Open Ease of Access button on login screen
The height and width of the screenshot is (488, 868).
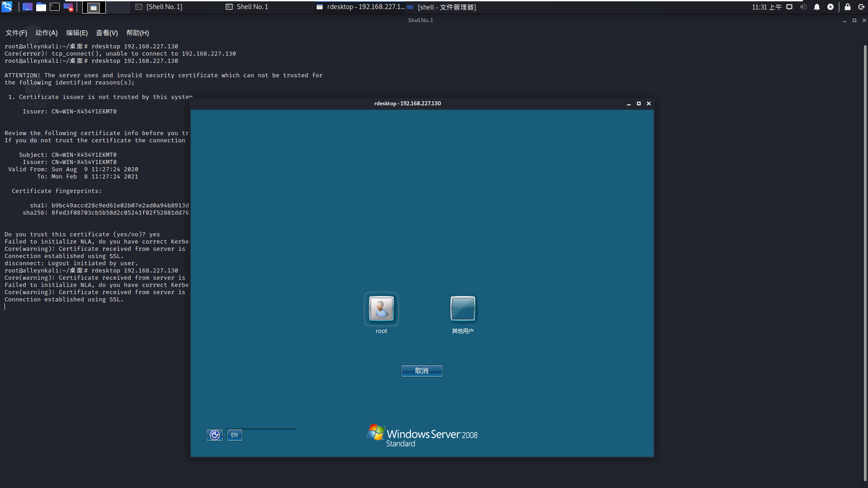[215, 435]
